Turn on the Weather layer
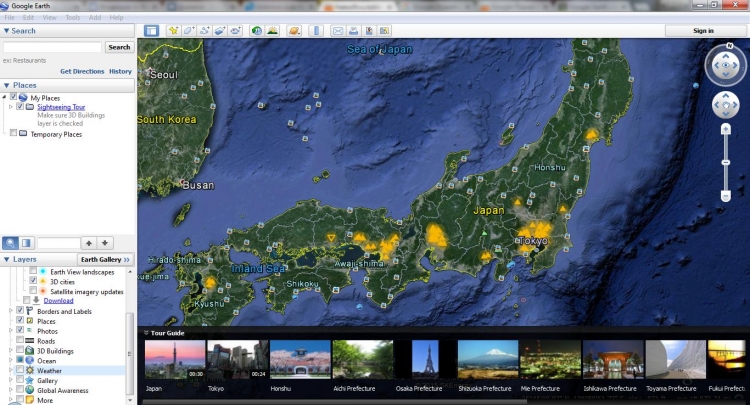The height and width of the screenshot is (405, 750). [x=20, y=370]
